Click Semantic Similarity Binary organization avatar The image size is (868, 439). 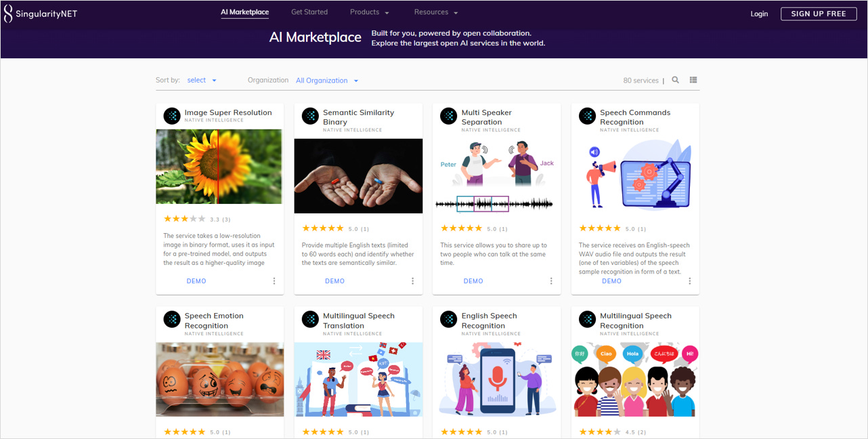[x=310, y=116]
